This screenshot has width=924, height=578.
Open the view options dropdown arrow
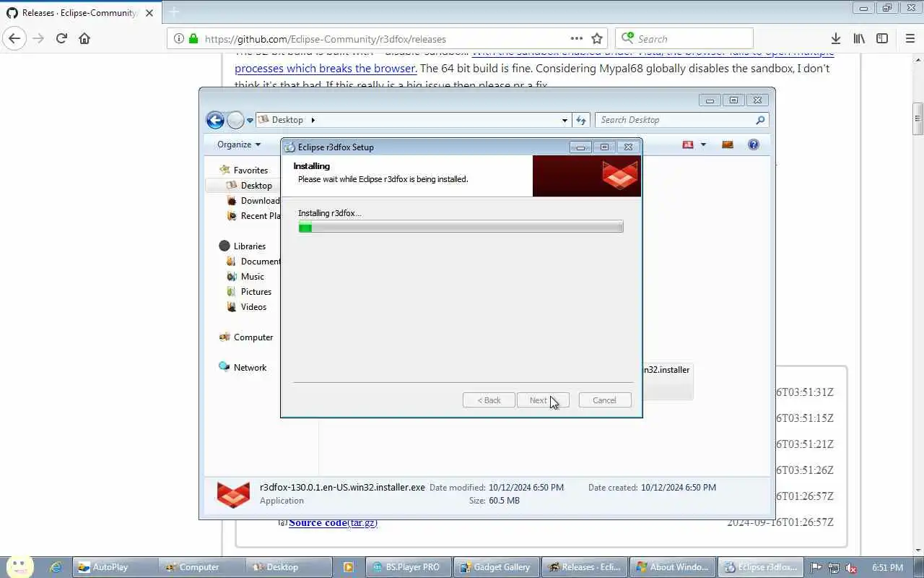pyautogui.click(x=703, y=144)
